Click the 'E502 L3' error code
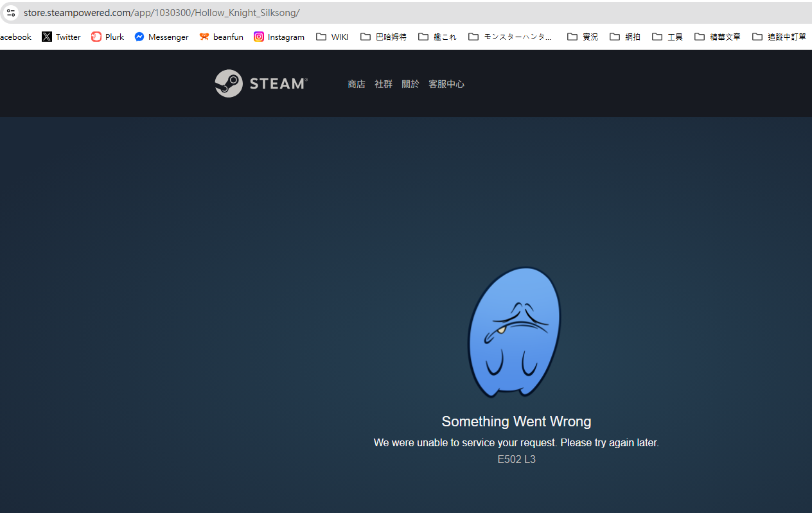Screen dimensions: 812x513 click(516, 459)
